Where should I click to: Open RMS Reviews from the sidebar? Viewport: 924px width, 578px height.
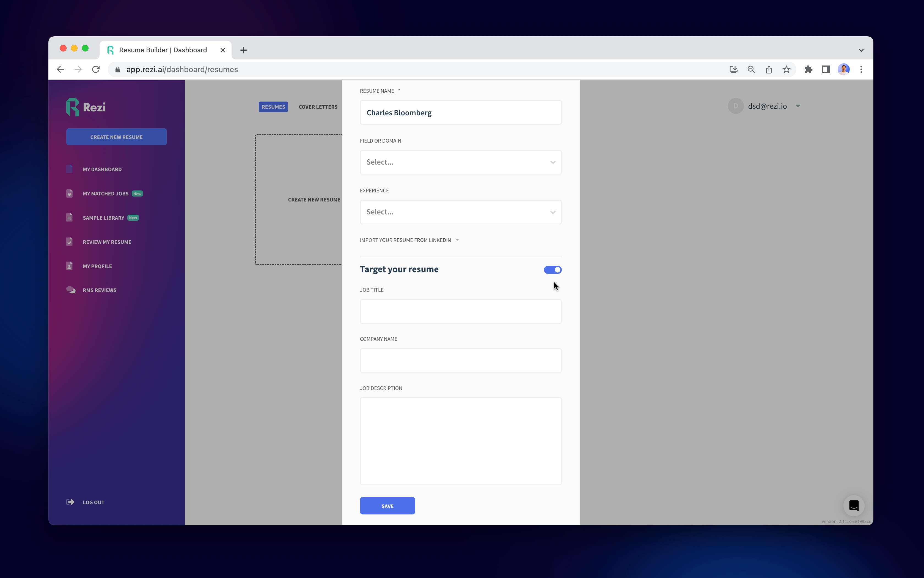(99, 290)
